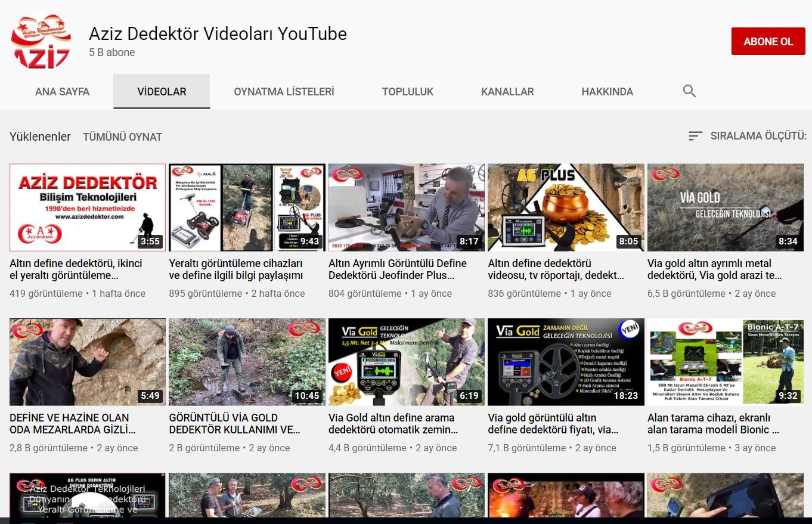The height and width of the screenshot is (524, 812).
Task: Open title 'Via Gold altın define arama dedektörü otomatik'
Action: [393, 424]
